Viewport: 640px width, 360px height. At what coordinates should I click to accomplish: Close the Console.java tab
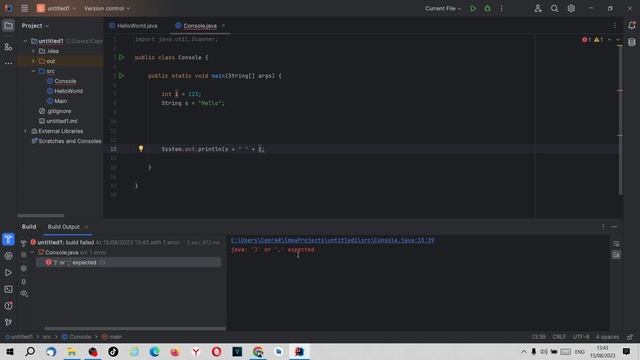coord(223,26)
